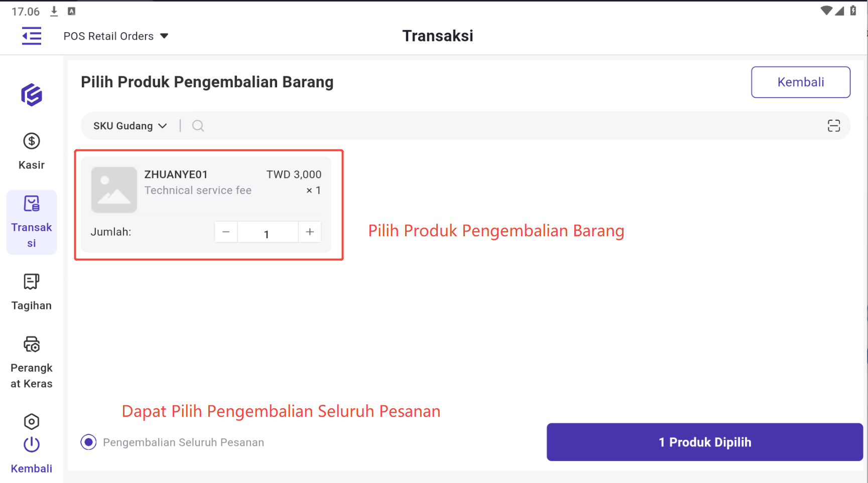Open the Kasir dollar icon
The height and width of the screenshot is (483, 868).
tap(32, 141)
